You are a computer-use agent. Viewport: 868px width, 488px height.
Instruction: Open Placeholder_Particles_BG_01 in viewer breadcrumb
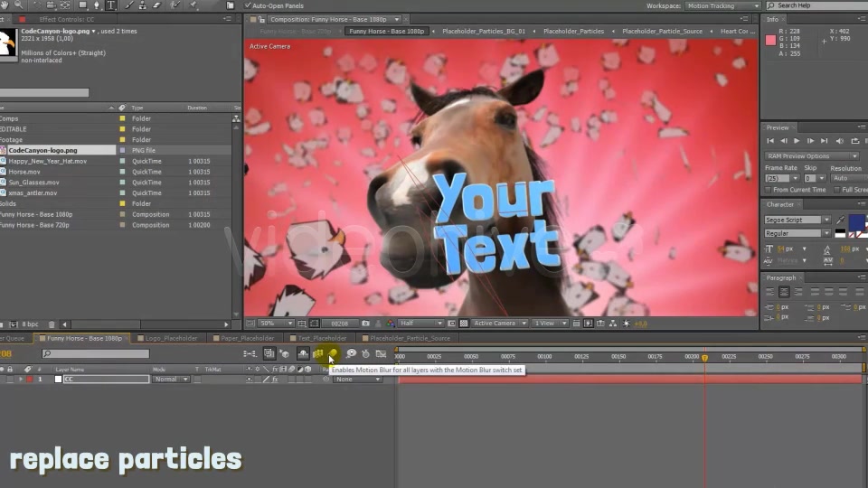click(483, 31)
